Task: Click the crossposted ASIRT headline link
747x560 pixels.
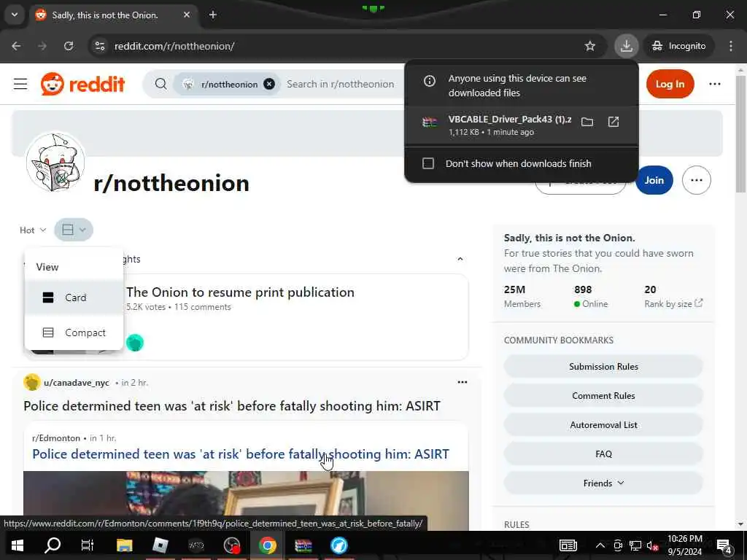Action: click(241, 454)
